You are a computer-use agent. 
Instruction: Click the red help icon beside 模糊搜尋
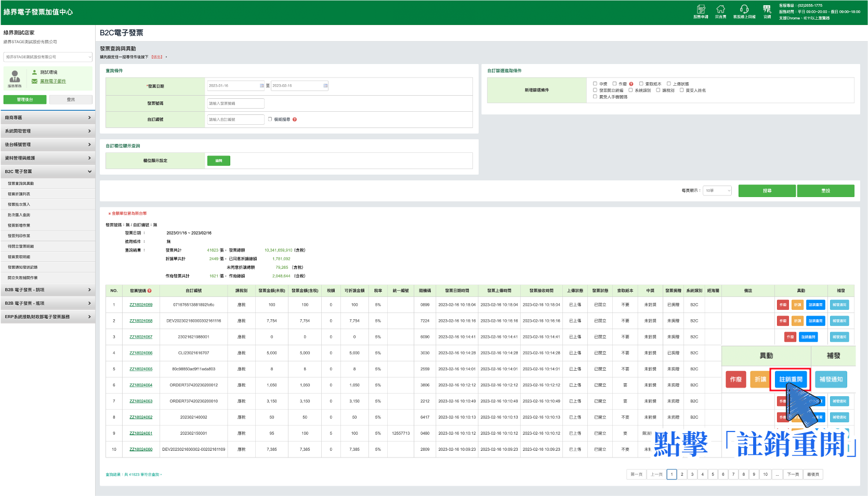pyautogui.click(x=295, y=120)
